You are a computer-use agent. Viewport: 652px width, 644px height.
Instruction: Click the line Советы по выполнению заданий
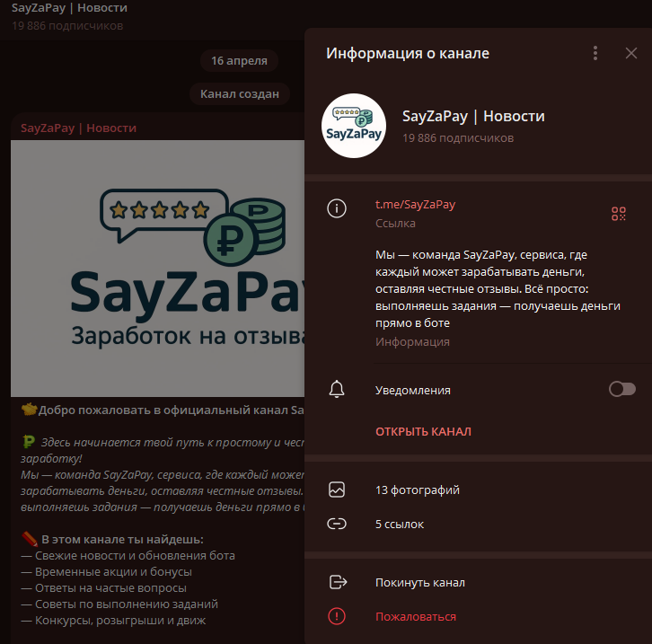coord(119,604)
